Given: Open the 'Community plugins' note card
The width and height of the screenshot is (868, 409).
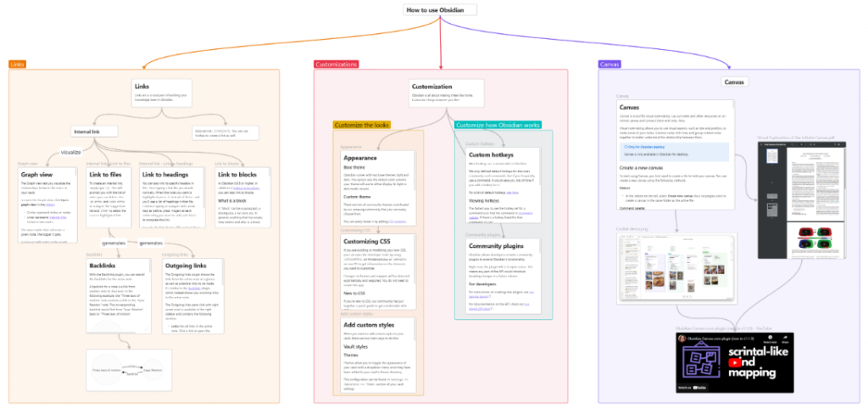Looking at the screenshot, I should pyautogui.click(x=504, y=276).
